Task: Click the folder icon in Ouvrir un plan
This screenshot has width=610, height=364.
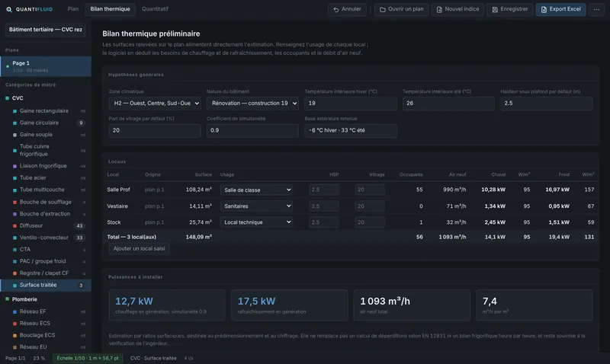Action: 383,9
